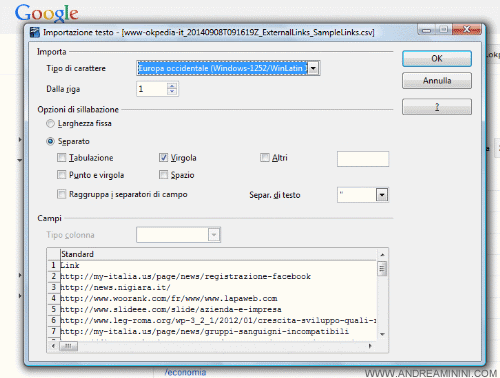Toggle Raggruppa i separatori di campo checkbox

62,194
